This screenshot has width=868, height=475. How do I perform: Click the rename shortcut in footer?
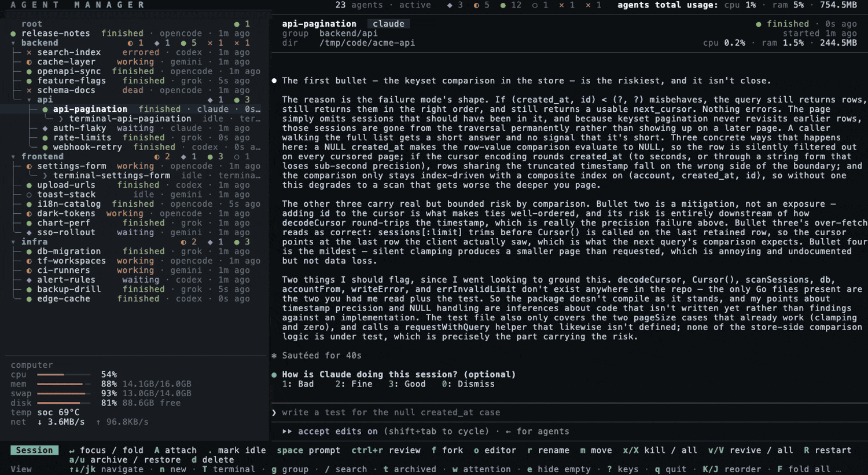548,451
